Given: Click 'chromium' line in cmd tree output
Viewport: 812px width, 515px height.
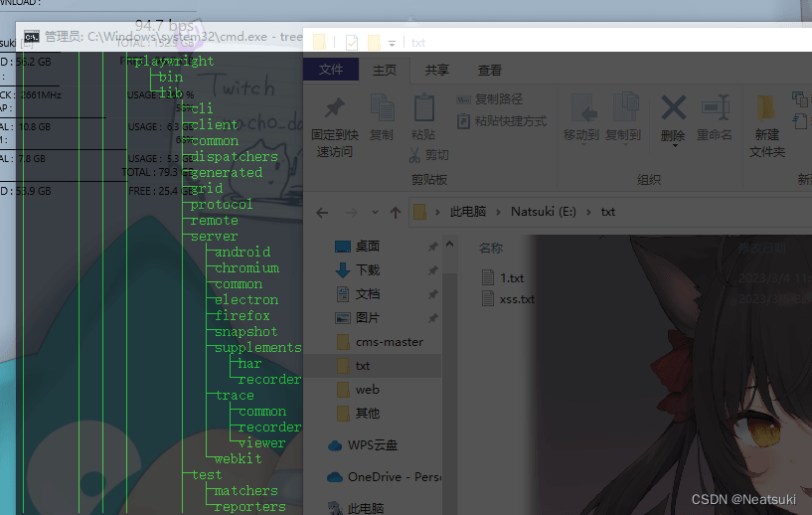Looking at the screenshot, I should click(x=246, y=268).
